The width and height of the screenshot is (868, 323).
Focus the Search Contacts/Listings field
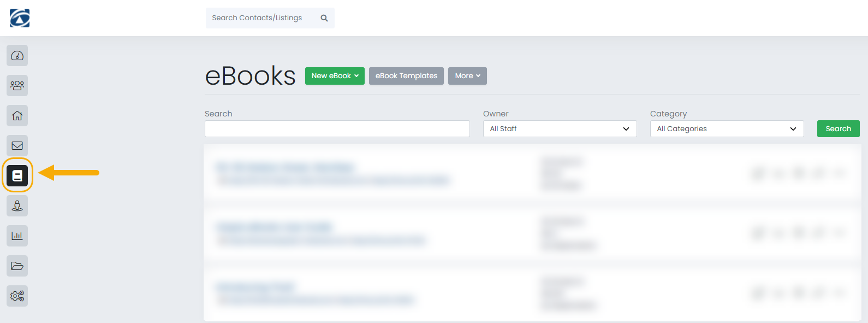(262, 18)
